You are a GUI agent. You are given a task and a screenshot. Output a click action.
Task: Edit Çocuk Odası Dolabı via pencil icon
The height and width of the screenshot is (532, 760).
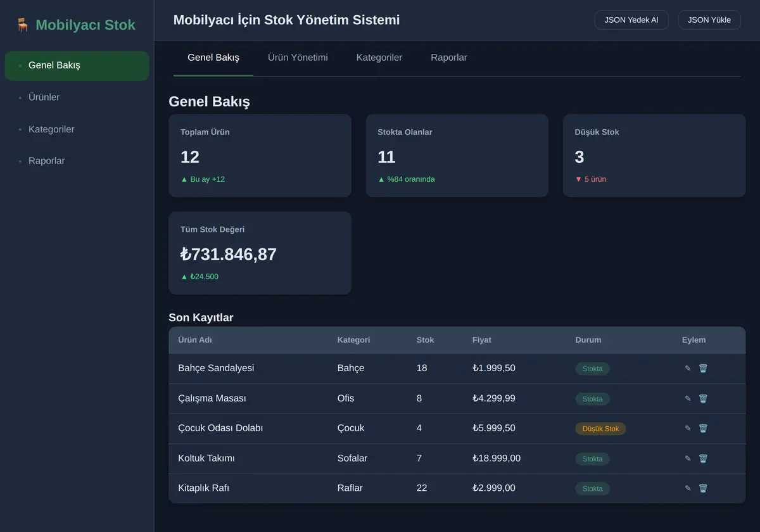point(688,429)
